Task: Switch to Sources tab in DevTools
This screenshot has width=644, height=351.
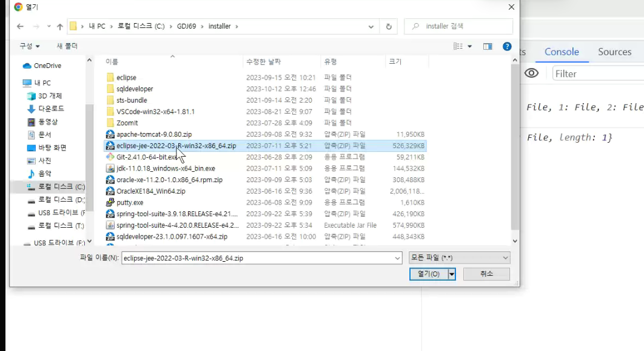Action: (614, 52)
